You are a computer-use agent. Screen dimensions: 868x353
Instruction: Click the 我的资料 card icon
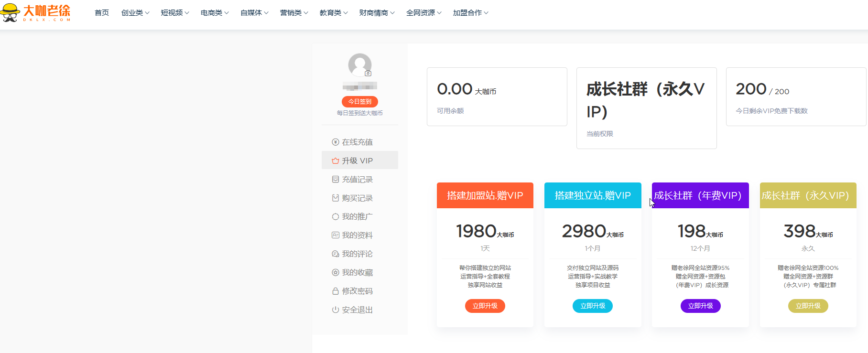click(336, 235)
